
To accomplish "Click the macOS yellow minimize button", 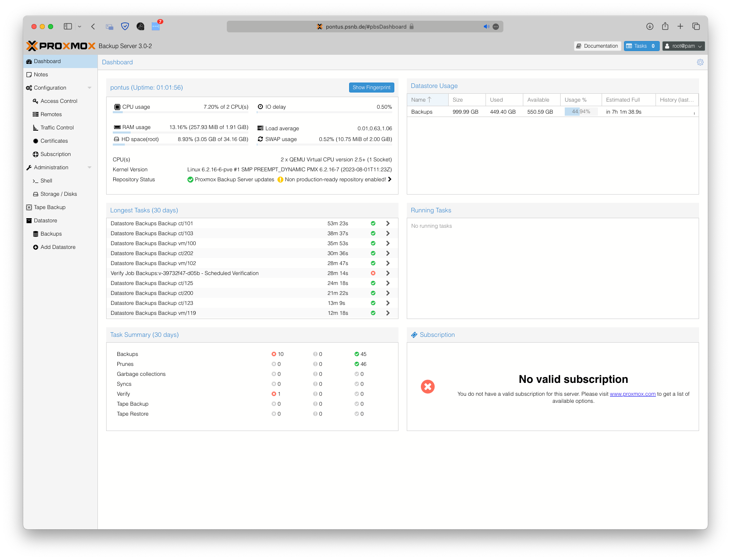I will point(42,27).
